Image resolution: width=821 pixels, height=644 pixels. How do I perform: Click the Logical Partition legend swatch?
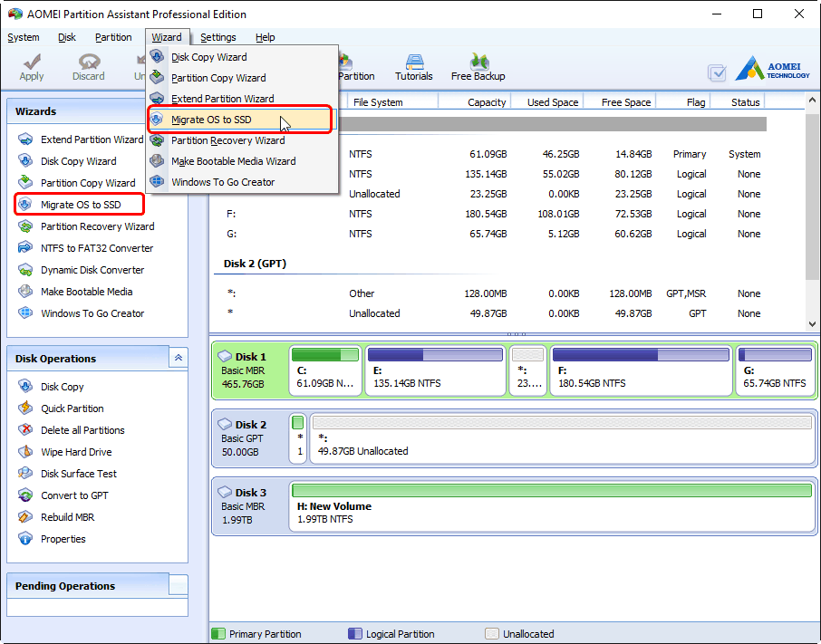pos(354,633)
